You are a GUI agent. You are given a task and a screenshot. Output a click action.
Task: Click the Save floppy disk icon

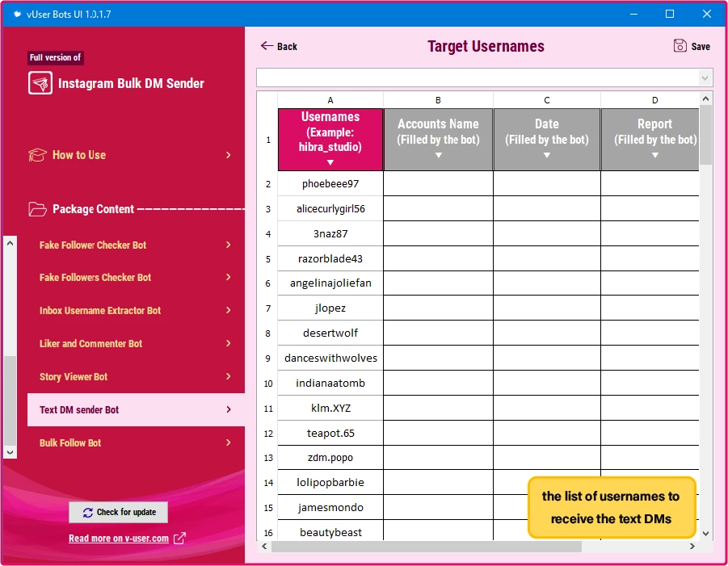click(x=680, y=45)
